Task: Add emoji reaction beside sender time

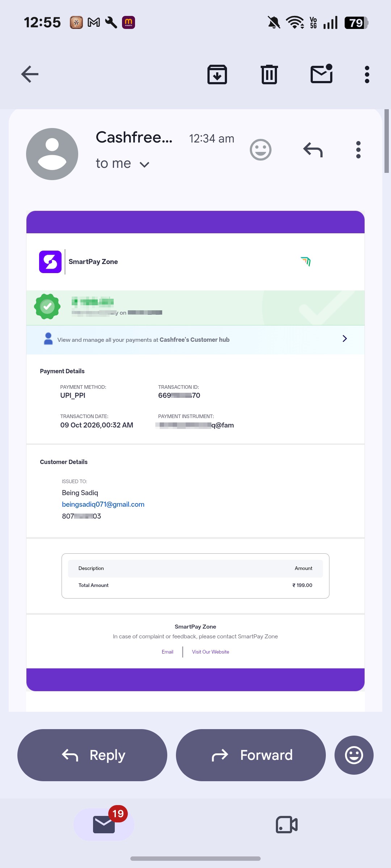Action: (261, 150)
